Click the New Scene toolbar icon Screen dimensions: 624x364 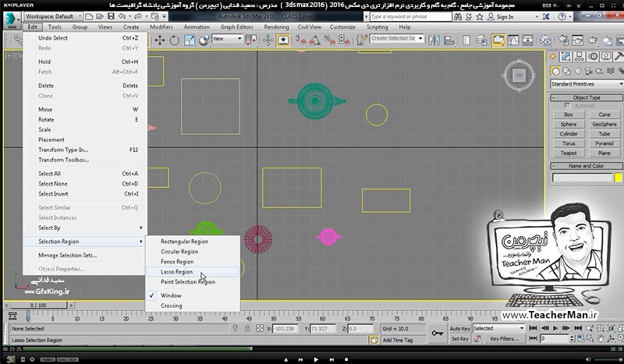pos(89,16)
